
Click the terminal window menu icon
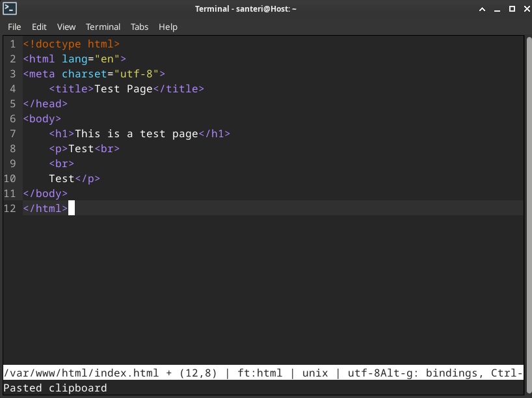[x=10, y=9]
